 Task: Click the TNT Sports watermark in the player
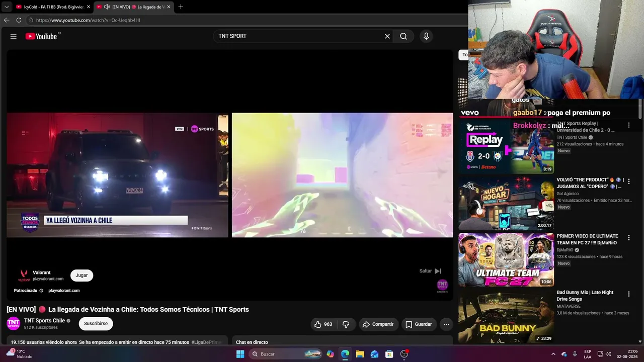pos(442,286)
